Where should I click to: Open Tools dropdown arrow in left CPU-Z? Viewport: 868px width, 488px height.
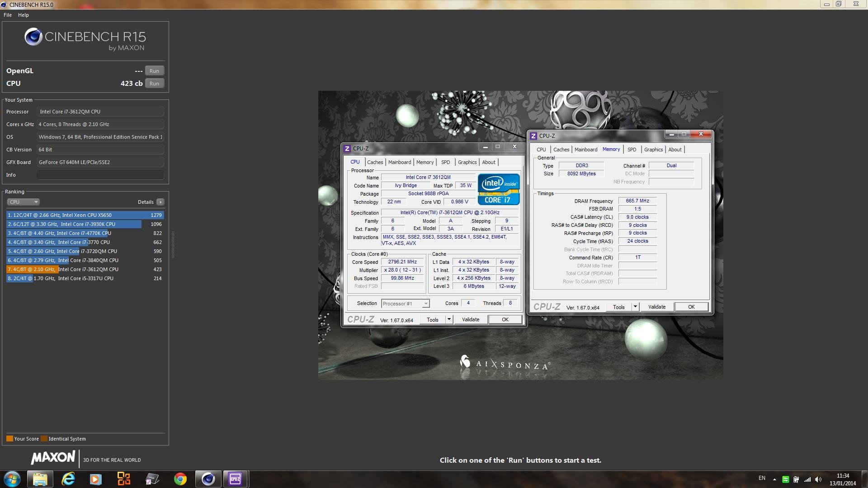(449, 319)
